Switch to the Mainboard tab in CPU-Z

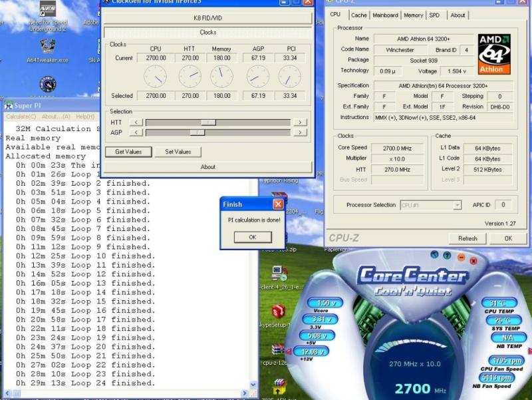(385, 15)
